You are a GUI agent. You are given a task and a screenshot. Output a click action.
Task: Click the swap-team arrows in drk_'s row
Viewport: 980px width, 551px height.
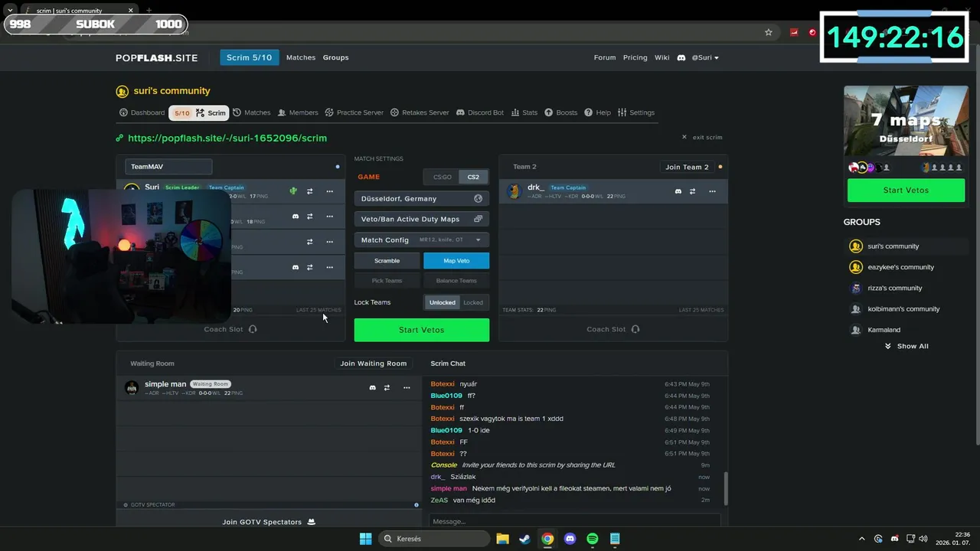(692, 191)
